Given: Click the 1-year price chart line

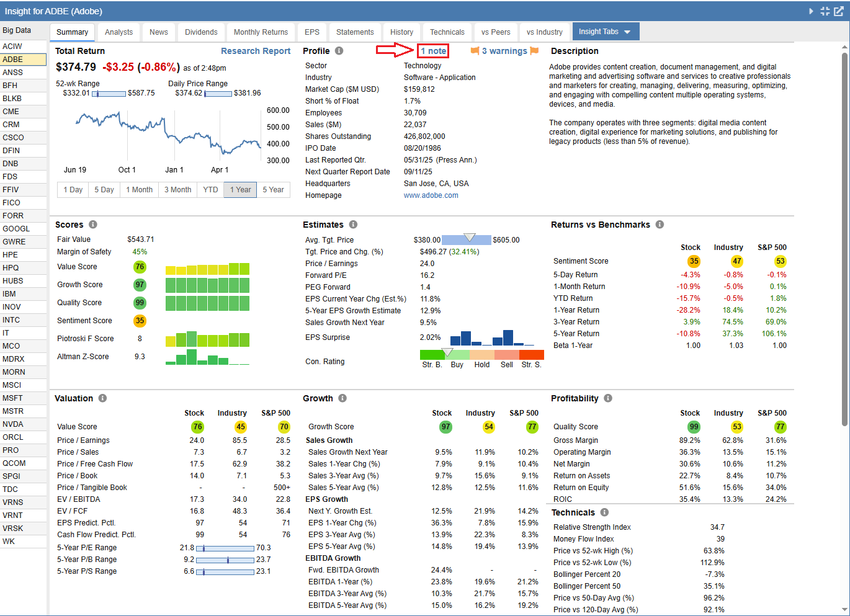Looking at the screenshot, I should (x=168, y=133).
